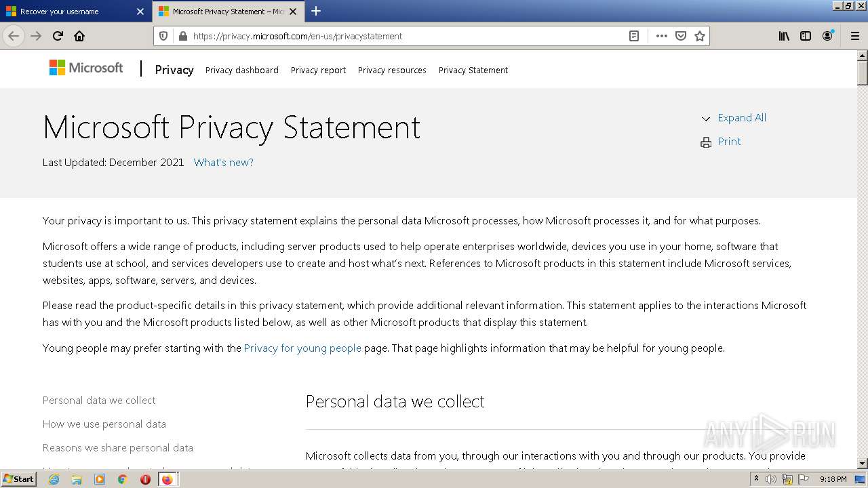Open the Library history and bookmarks
868x488 pixels.
point(784,36)
